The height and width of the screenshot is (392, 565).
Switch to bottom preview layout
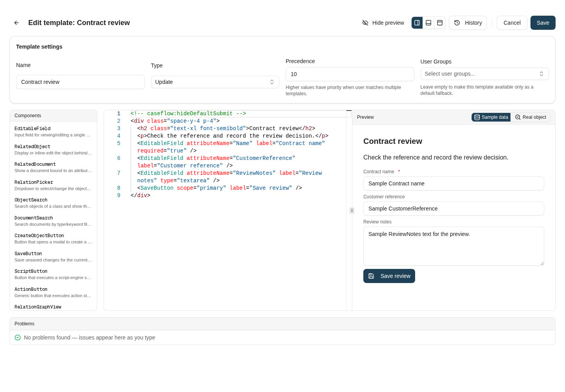[x=428, y=23]
